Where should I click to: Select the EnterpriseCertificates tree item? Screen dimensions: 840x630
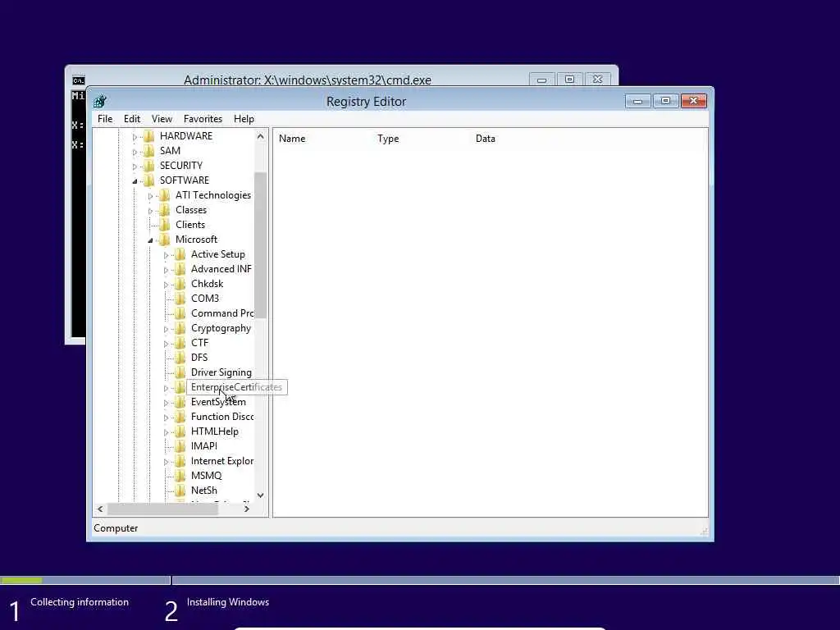(x=236, y=387)
